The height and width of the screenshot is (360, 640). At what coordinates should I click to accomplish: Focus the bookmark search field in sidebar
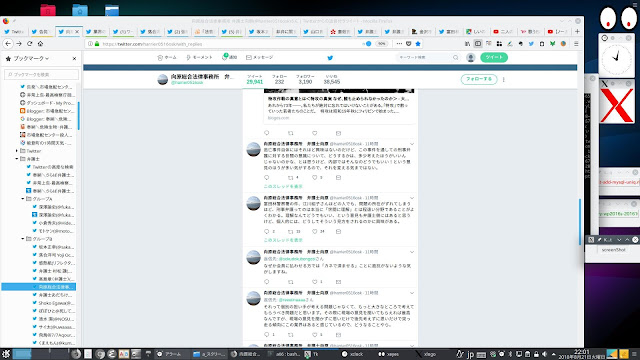tap(42, 75)
